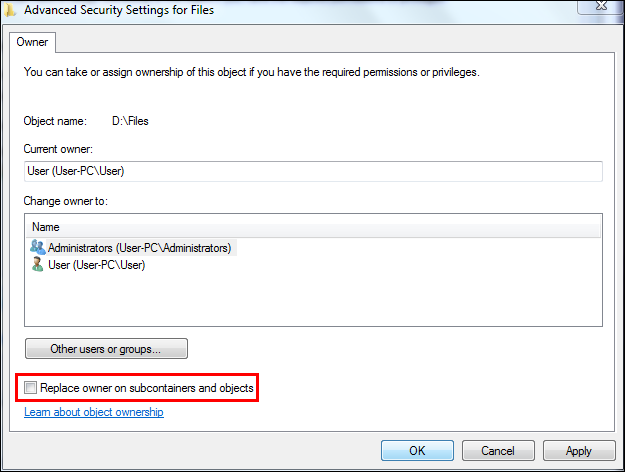The image size is (625, 472).
Task: Click the Administrators group icon
Action: click(x=38, y=247)
